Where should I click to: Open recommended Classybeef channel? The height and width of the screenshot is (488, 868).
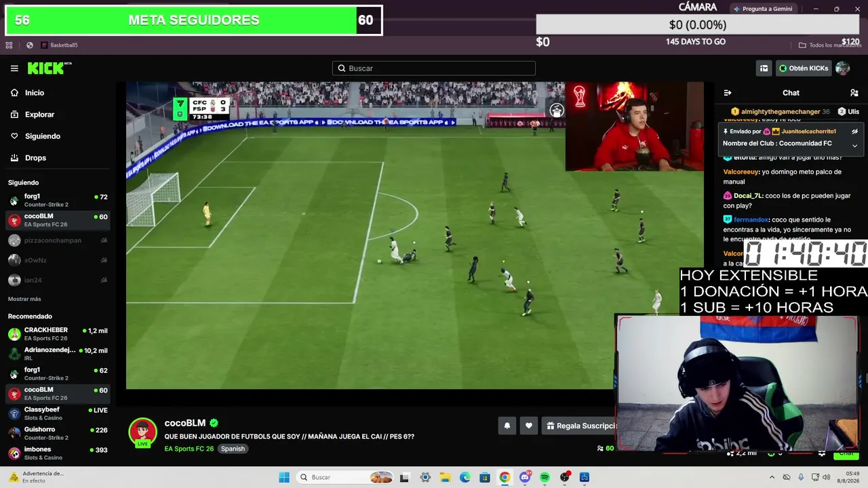[58, 413]
